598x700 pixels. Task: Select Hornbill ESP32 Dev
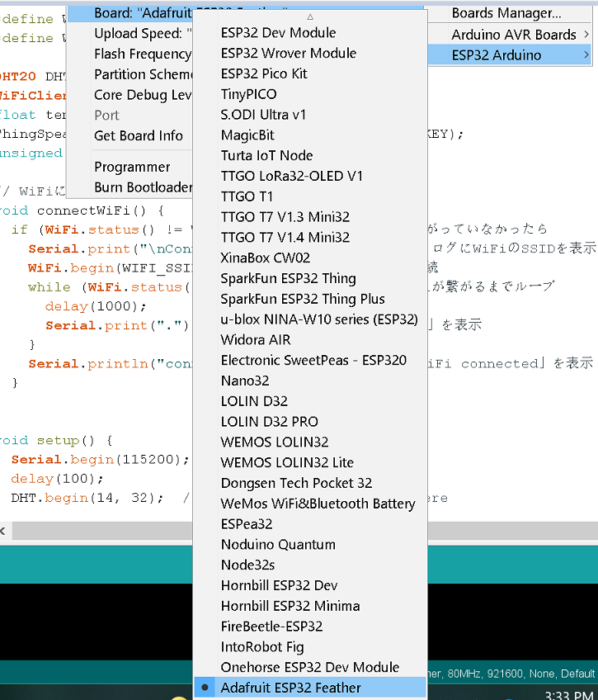310,586
